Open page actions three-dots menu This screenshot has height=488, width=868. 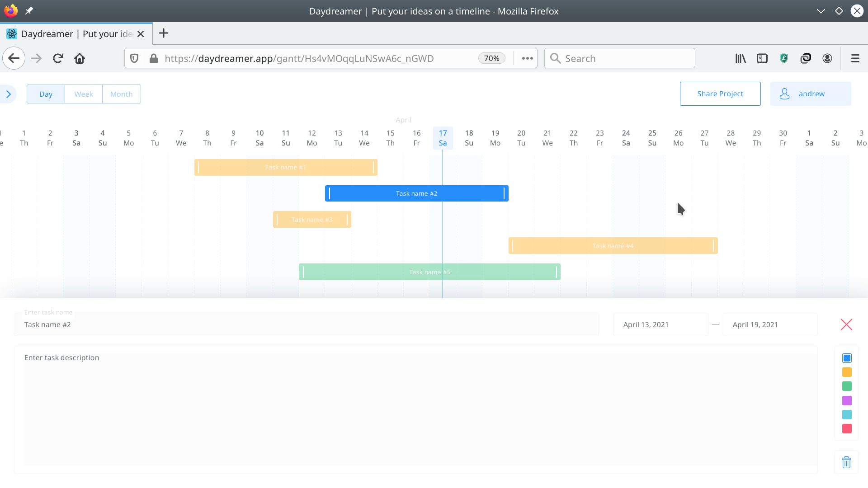527,58
